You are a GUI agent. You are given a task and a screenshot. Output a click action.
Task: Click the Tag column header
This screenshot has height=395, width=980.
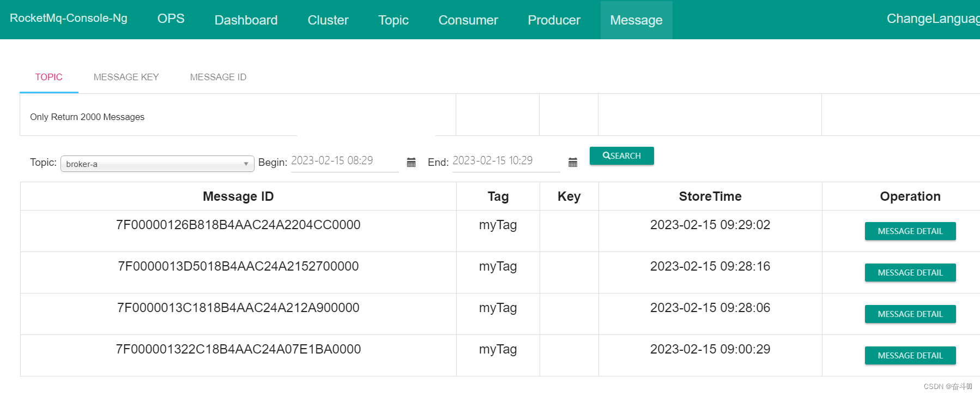pyautogui.click(x=498, y=196)
